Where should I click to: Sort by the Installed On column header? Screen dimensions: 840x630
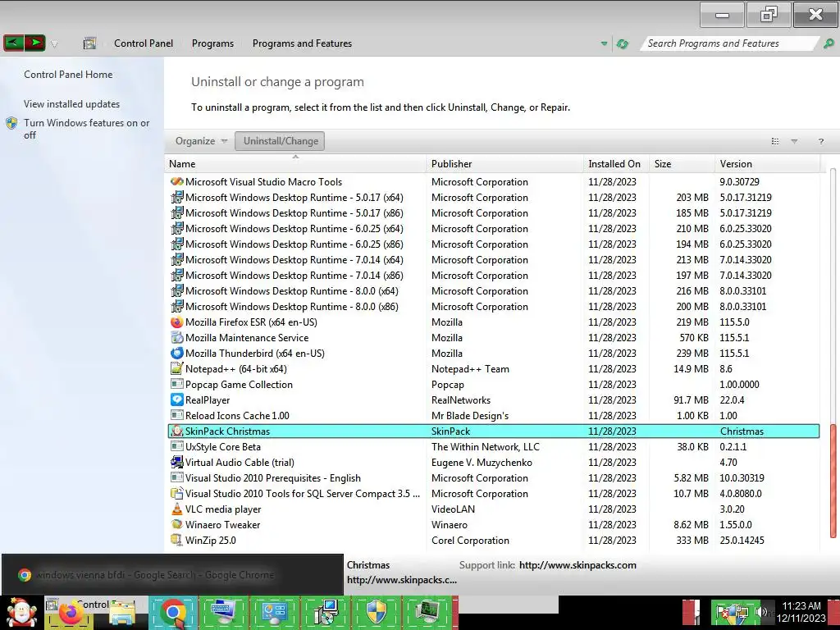(x=616, y=164)
